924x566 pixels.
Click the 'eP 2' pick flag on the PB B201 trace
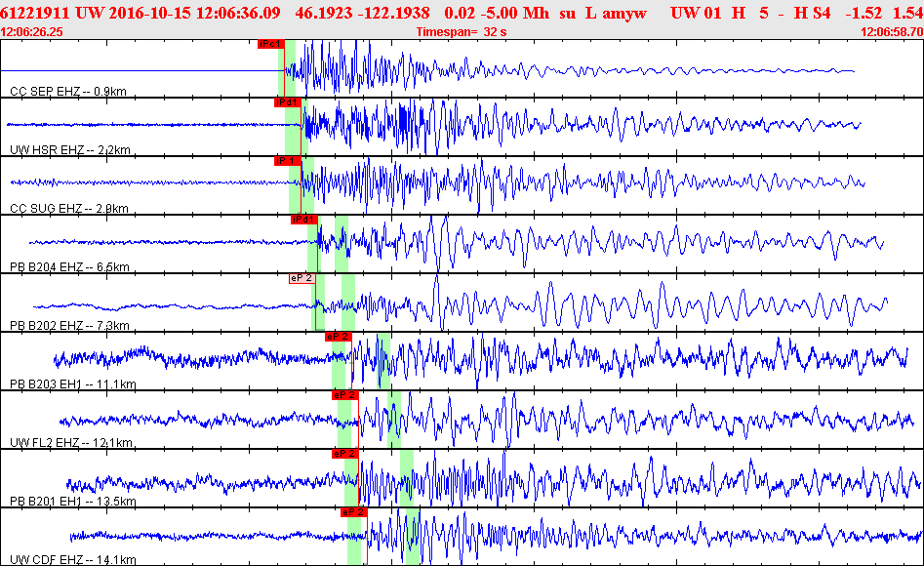344,454
